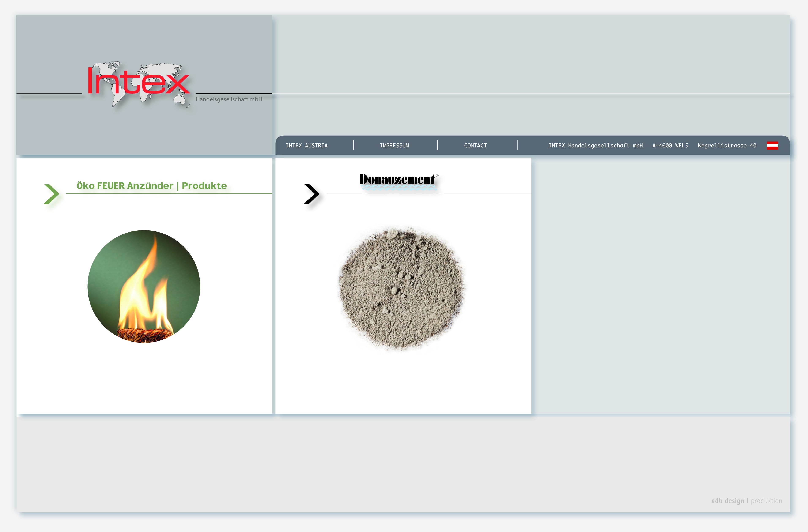Click the adb design produktion credit
The height and width of the screenshot is (532, 808).
click(747, 501)
